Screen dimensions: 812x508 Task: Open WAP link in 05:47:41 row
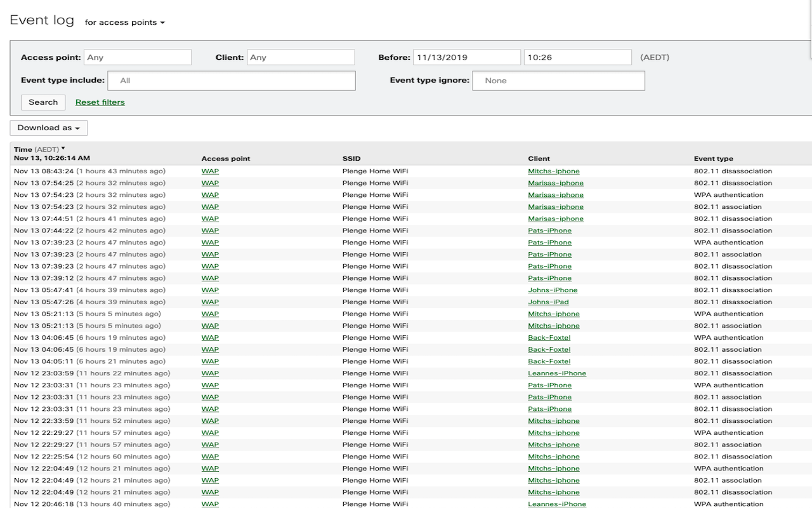coord(210,290)
